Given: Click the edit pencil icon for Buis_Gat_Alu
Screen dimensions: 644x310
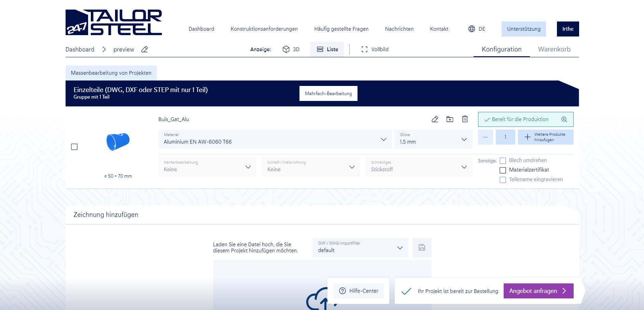Looking at the screenshot, I should point(435,119).
